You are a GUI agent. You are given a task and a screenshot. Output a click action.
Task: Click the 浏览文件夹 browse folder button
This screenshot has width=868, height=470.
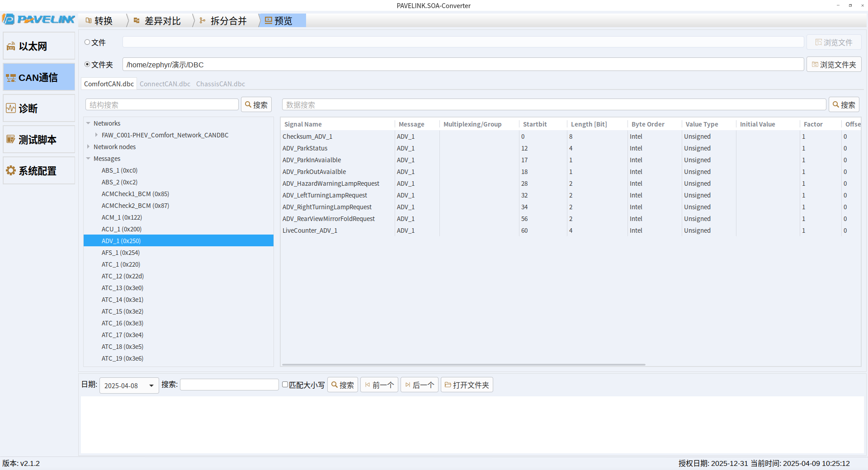(x=834, y=64)
